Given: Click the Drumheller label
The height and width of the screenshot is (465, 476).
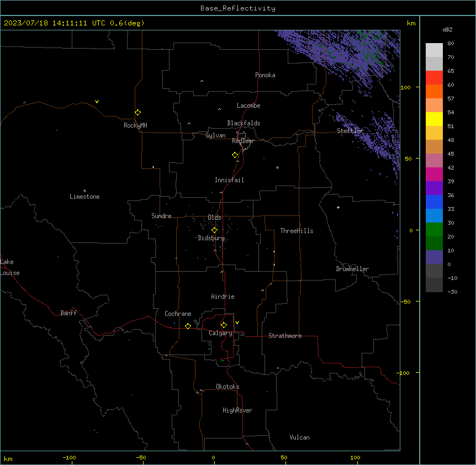Looking at the screenshot, I should (x=352, y=269).
